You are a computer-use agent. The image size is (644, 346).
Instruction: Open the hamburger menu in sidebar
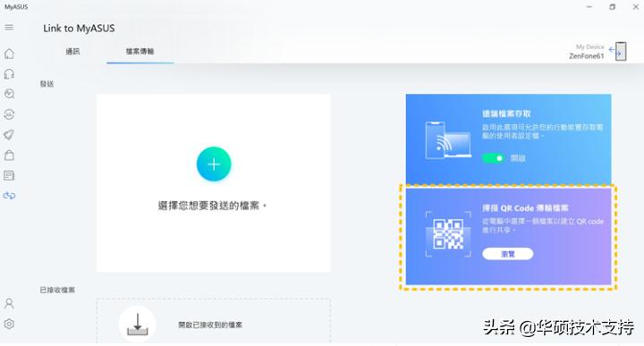click(x=9, y=28)
